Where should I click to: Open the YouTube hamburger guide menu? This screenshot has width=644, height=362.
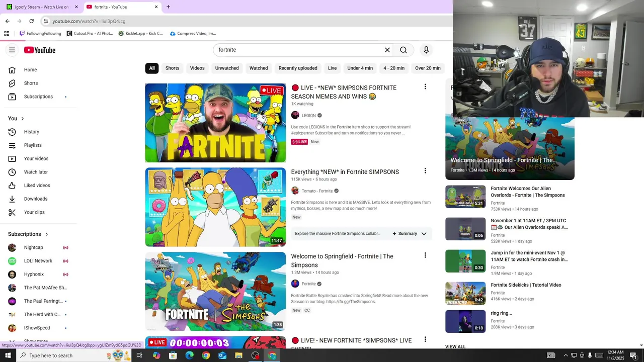[x=12, y=50]
